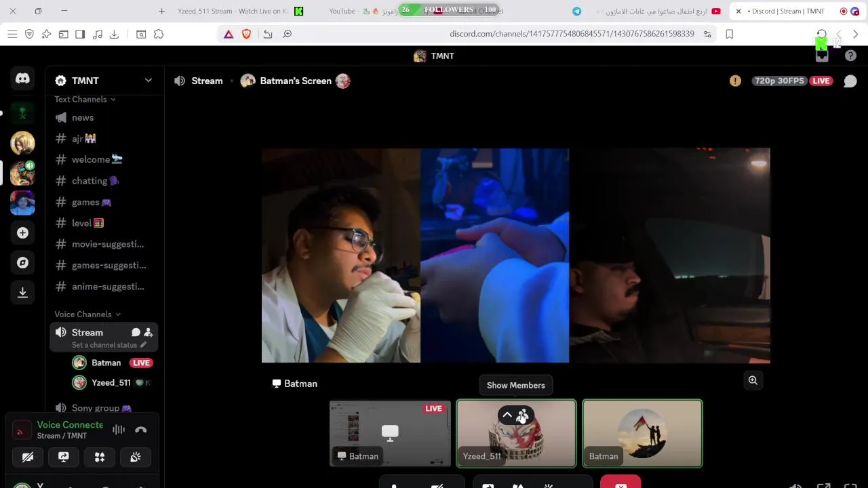
Task: Disconnect from voice with the phone icon
Action: (x=141, y=430)
